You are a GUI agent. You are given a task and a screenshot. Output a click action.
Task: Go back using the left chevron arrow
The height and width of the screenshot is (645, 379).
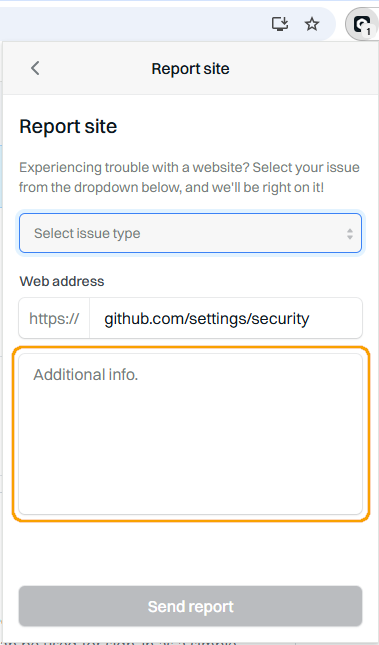coord(35,68)
